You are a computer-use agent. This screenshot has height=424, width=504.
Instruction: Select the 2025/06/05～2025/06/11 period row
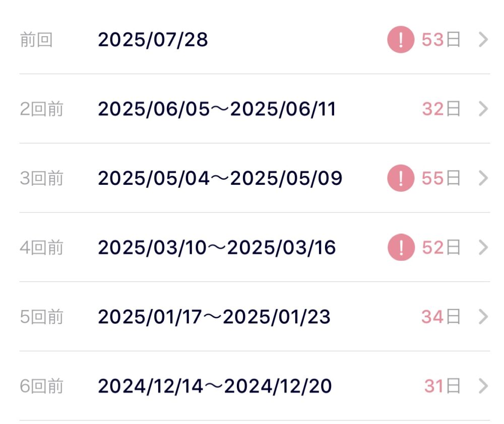click(255, 109)
